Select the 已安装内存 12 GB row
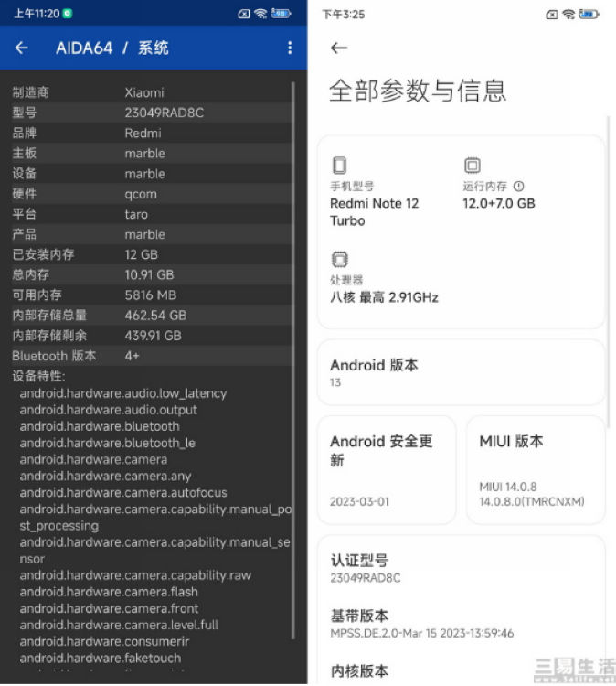 151,254
